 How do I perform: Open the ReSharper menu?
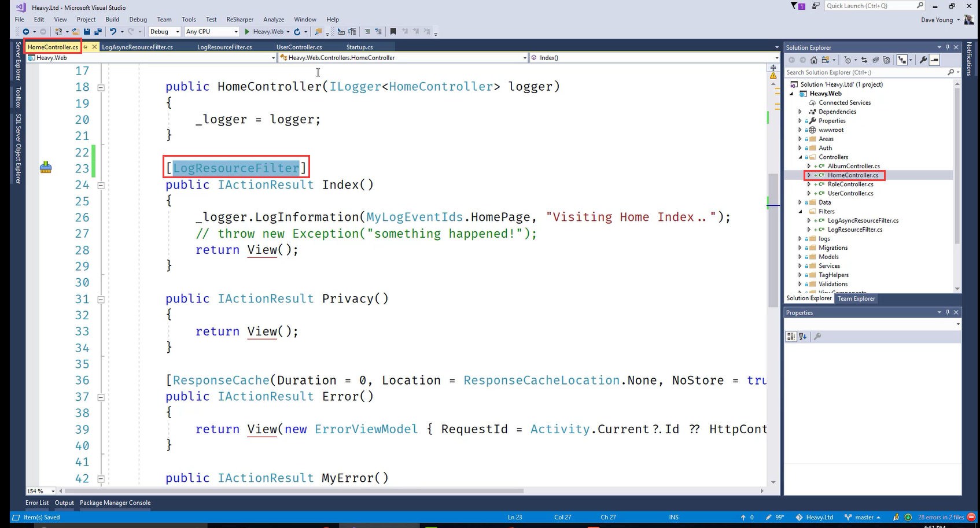point(240,19)
